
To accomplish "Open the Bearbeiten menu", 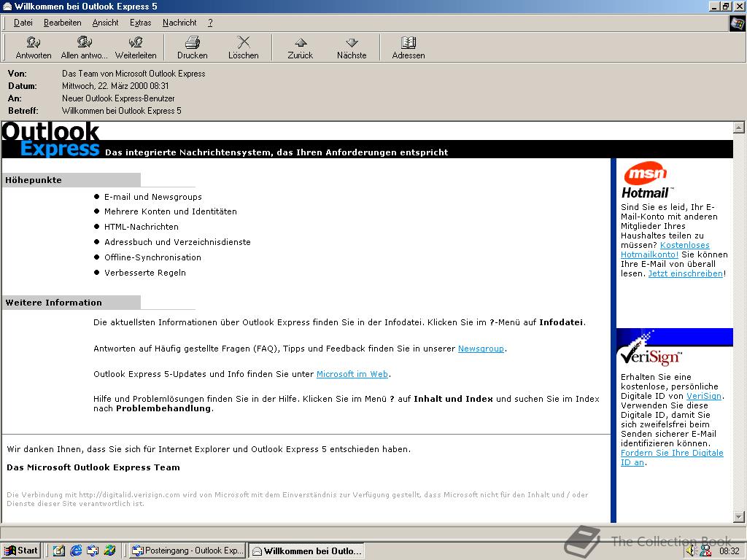I will click(63, 23).
